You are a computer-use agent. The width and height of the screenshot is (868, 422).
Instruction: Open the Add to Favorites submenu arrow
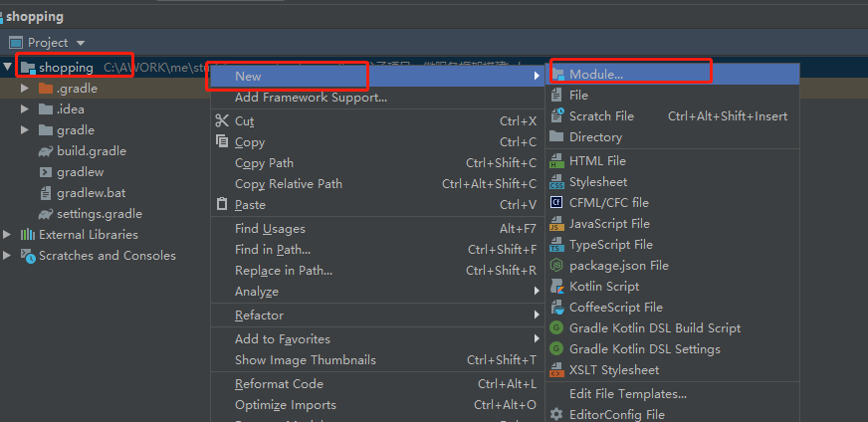(537, 339)
